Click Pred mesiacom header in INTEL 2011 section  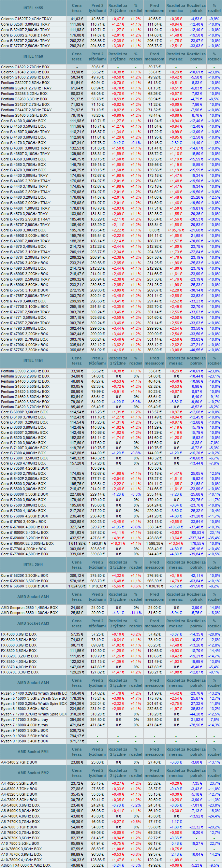point(154,565)
